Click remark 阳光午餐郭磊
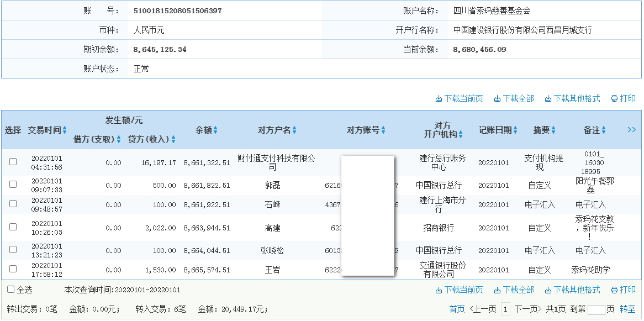 pyautogui.click(x=595, y=186)
